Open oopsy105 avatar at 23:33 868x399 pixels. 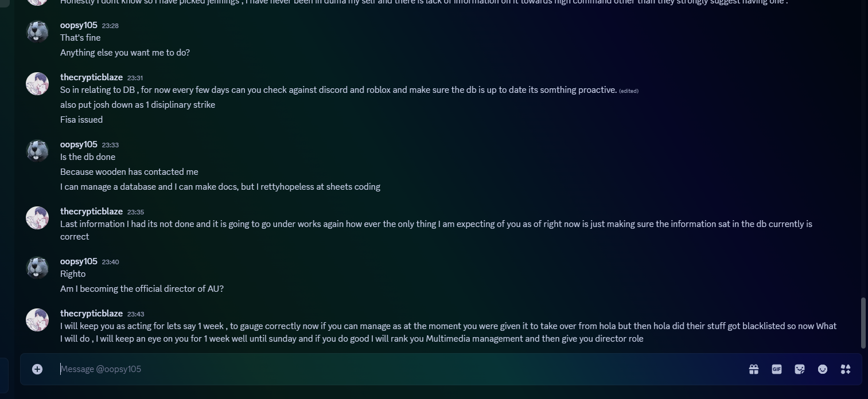(37, 151)
